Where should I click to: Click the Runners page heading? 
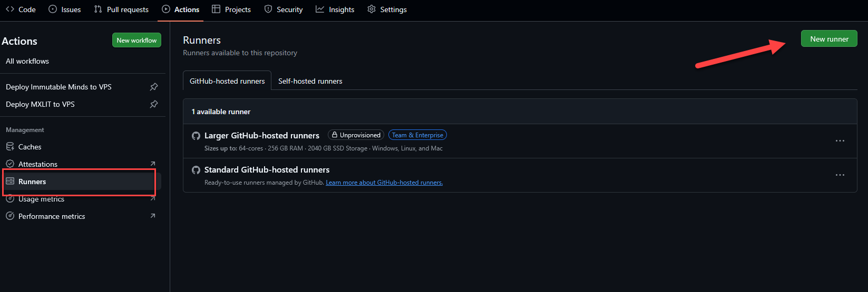tap(202, 40)
